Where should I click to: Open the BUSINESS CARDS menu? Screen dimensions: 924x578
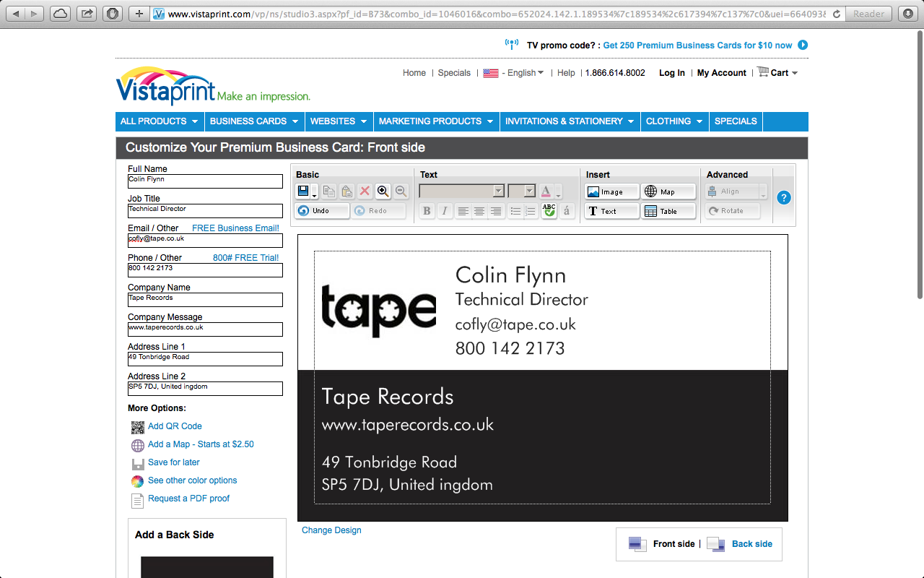(x=255, y=121)
